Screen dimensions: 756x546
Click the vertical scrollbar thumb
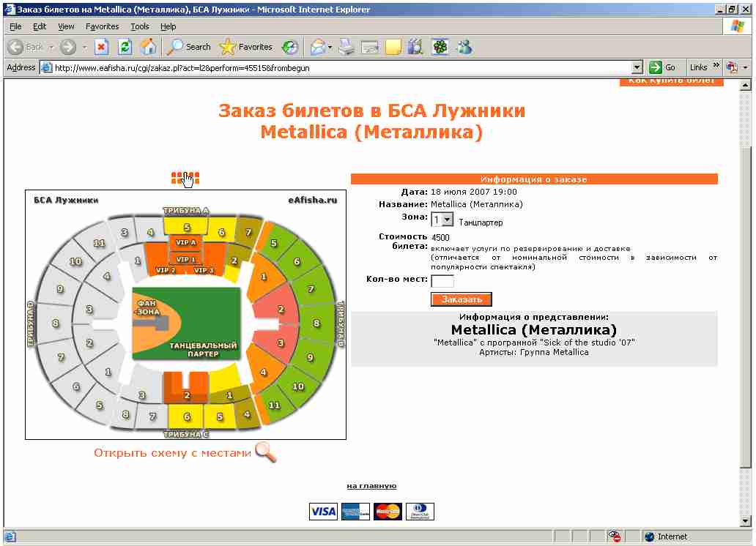746,307
